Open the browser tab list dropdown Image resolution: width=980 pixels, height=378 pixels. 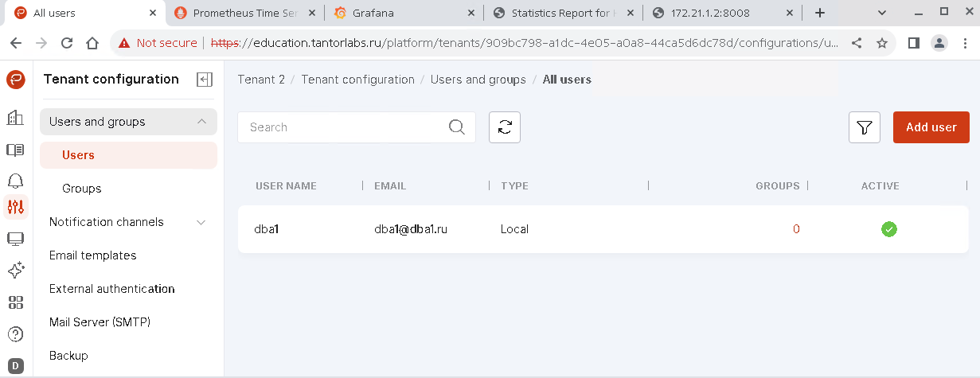point(882,13)
